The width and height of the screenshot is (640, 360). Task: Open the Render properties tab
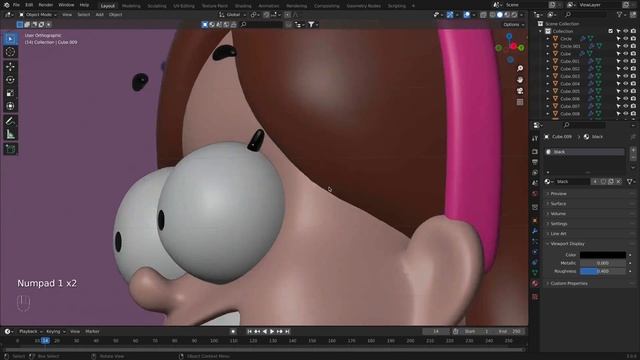[x=535, y=152]
